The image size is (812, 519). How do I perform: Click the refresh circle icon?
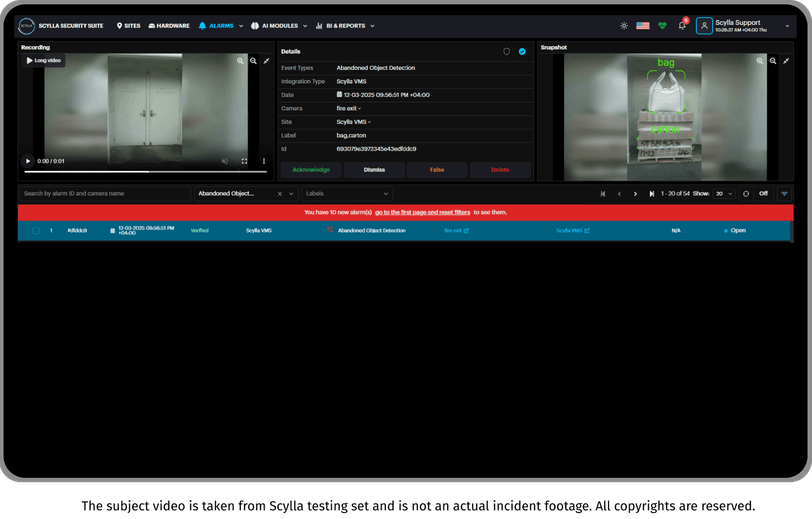[746, 194]
